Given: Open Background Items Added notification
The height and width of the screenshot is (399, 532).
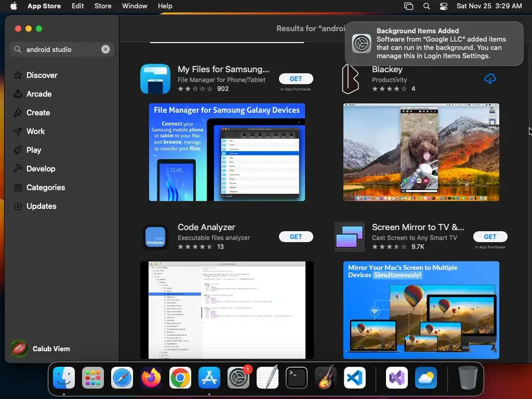Looking at the screenshot, I should [x=434, y=44].
